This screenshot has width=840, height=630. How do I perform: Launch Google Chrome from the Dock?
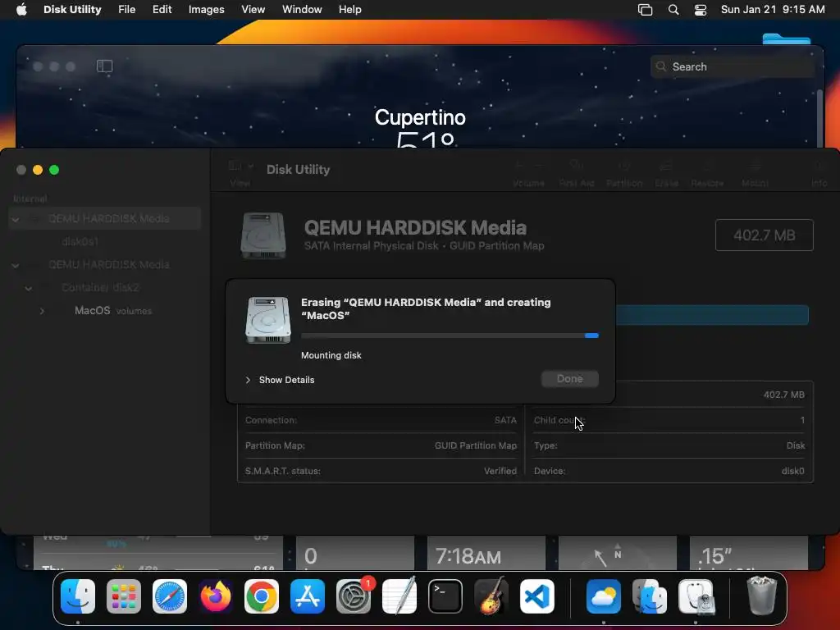point(262,596)
